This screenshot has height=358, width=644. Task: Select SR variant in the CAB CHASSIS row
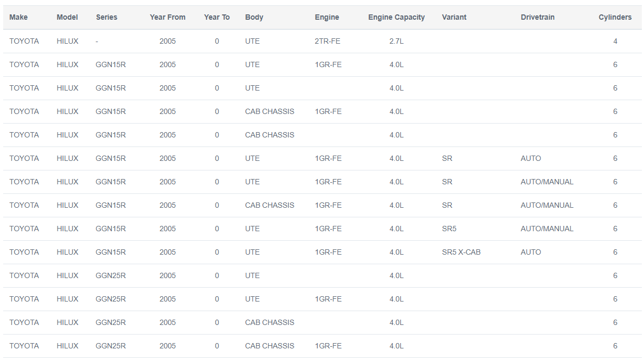coord(447,205)
